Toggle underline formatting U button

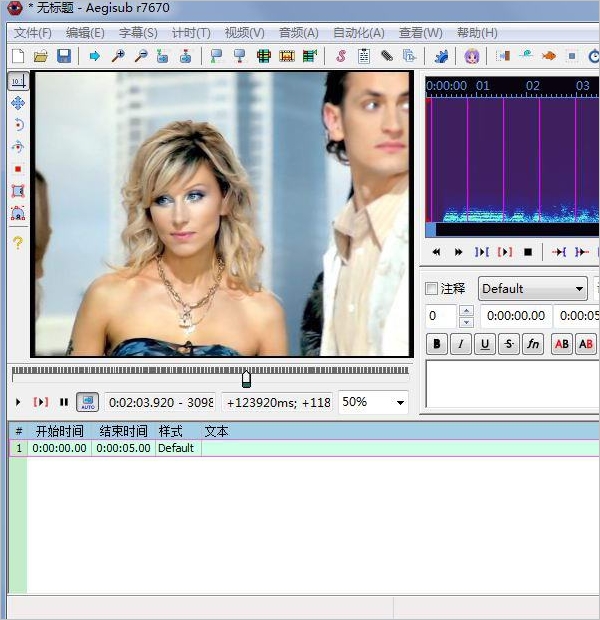[485, 344]
